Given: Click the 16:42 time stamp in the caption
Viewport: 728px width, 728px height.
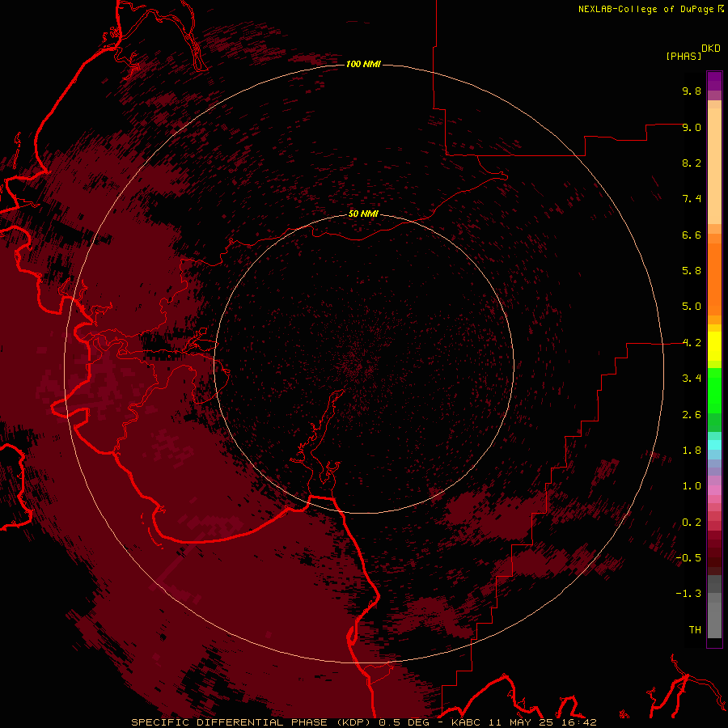Looking at the screenshot, I should coord(578,722).
